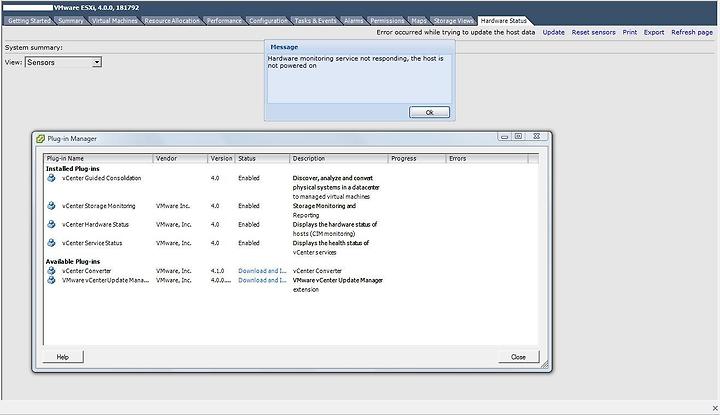Open the Resource Allocation tab
Image resolution: width=720 pixels, height=415 pixels.
172,21
